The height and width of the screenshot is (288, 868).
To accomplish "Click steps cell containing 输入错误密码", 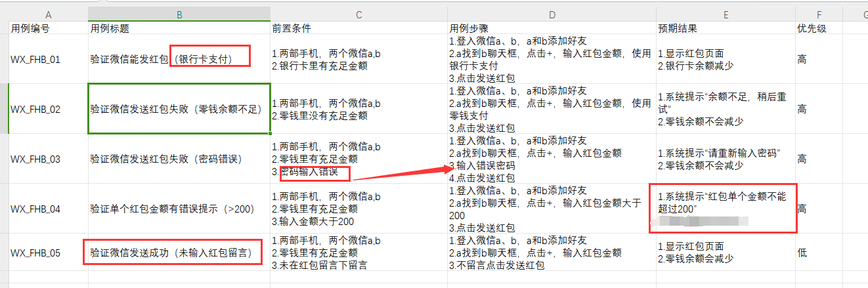I will tap(552, 159).
